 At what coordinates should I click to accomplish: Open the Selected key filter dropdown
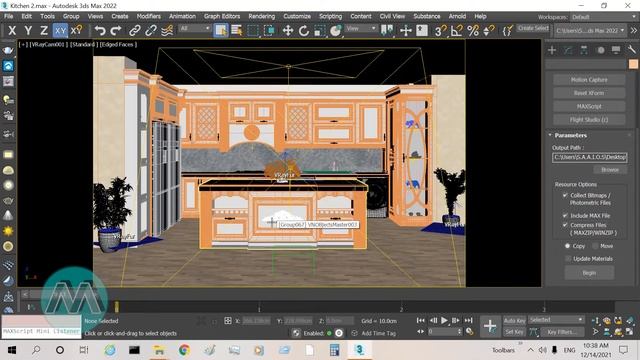tap(556, 320)
